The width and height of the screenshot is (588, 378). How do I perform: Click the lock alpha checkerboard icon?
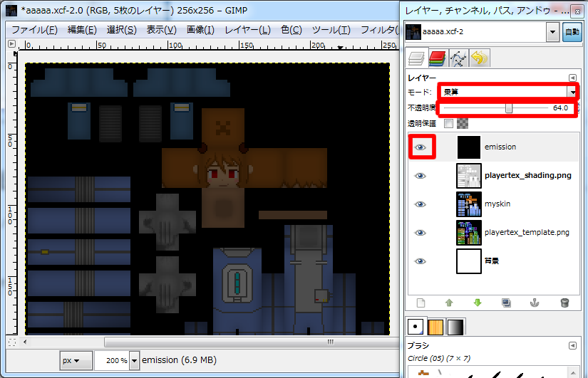tap(463, 123)
